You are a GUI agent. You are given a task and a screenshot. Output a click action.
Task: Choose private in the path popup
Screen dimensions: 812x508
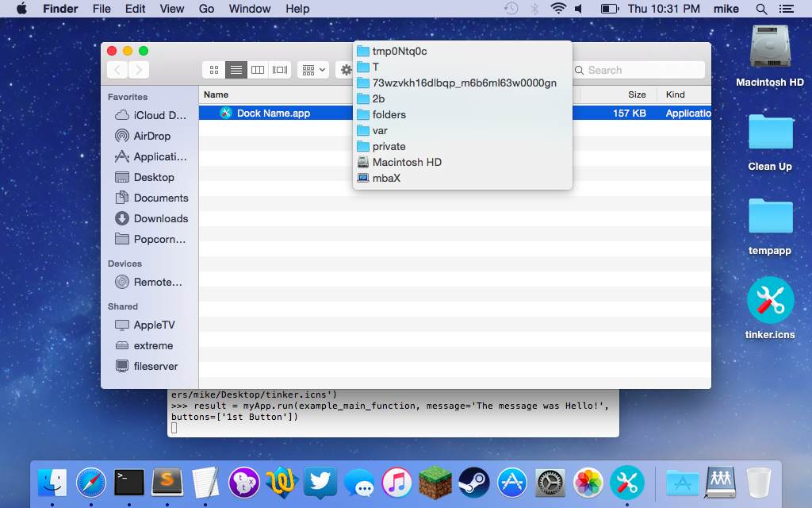pos(462,146)
